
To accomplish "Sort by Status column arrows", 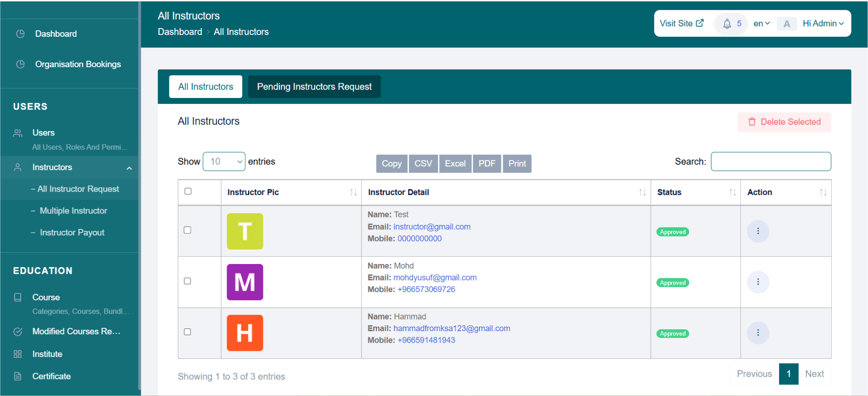I will pos(732,192).
